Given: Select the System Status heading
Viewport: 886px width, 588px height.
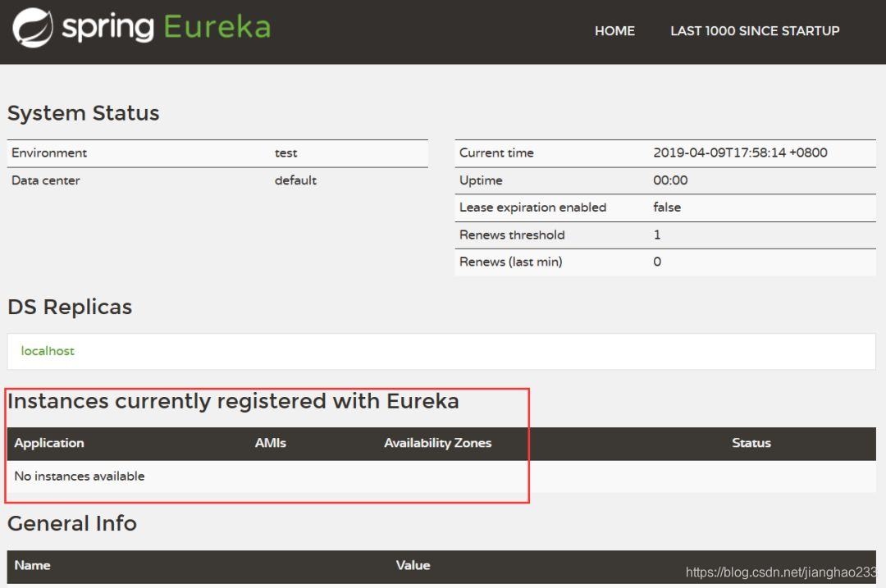Looking at the screenshot, I should pos(83,113).
